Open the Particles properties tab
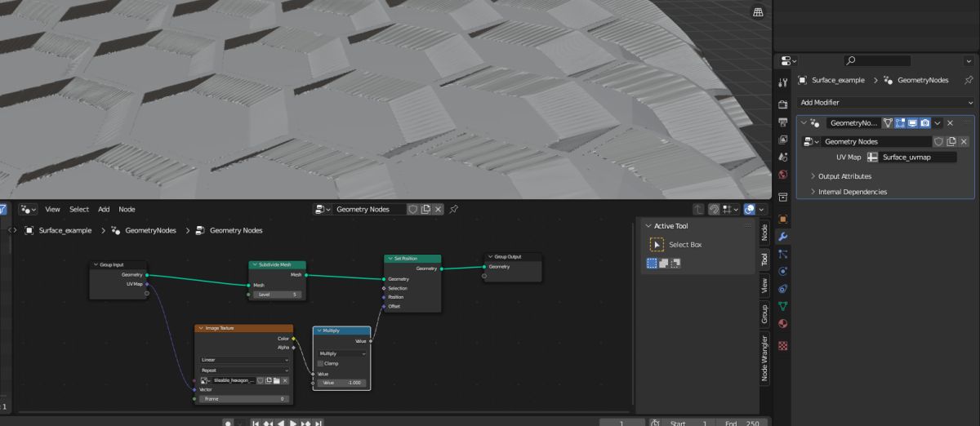Image resolution: width=980 pixels, height=426 pixels. (x=783, y=254)
